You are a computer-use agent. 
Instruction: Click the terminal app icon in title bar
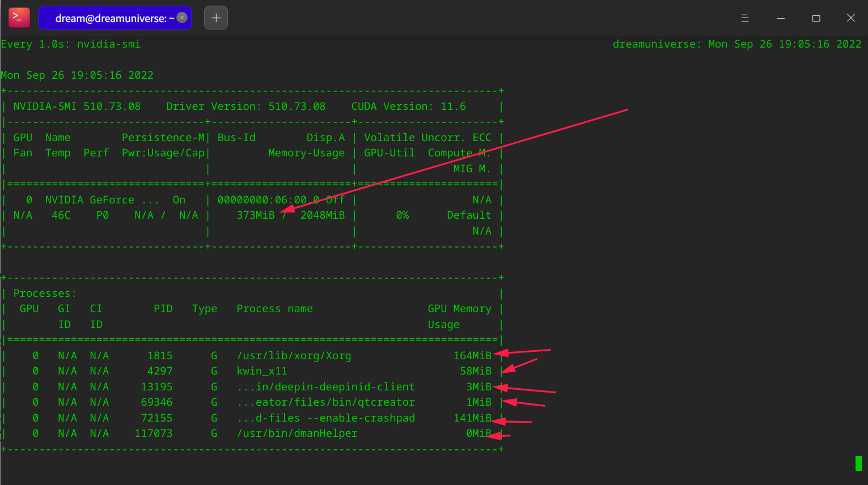19,18
